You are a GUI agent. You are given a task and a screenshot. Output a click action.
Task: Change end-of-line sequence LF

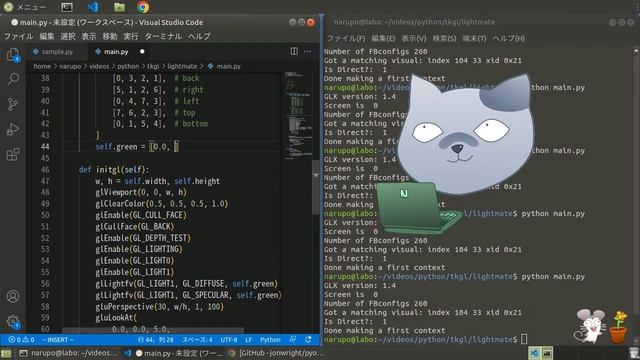pos(248,340)
